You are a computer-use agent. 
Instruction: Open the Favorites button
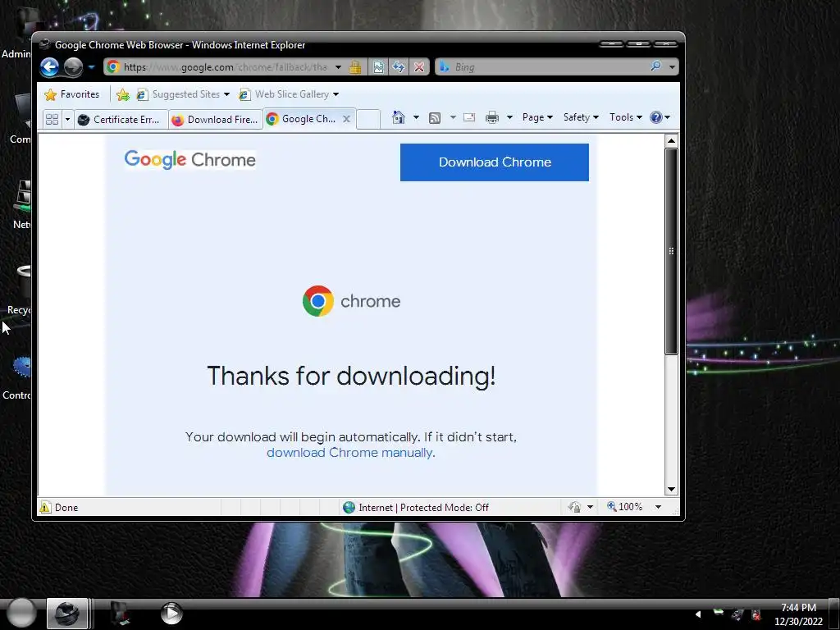pos(72,94)
